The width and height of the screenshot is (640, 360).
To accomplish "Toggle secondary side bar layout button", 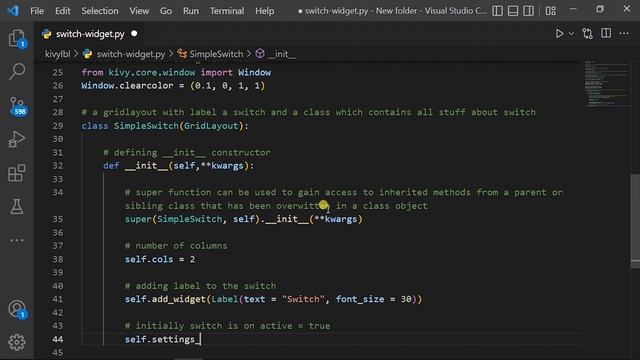I will (x=528, y=11).
